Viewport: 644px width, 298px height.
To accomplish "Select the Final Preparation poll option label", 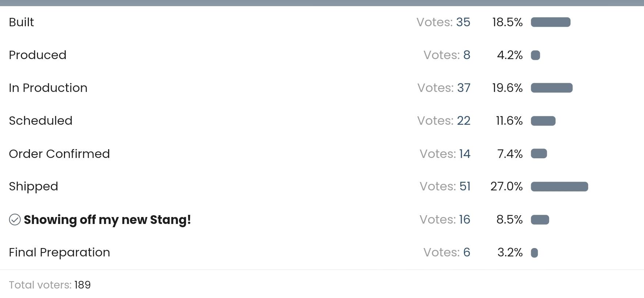I will [x=59, y=252].
